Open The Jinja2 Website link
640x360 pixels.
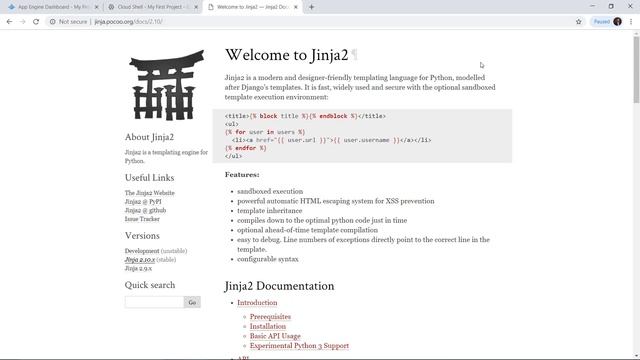(149, 193)
